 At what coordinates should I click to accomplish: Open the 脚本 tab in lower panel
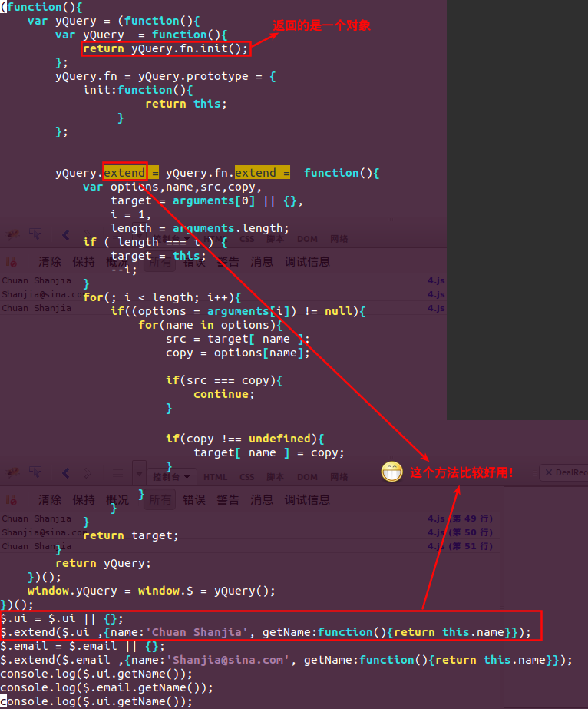276,477
